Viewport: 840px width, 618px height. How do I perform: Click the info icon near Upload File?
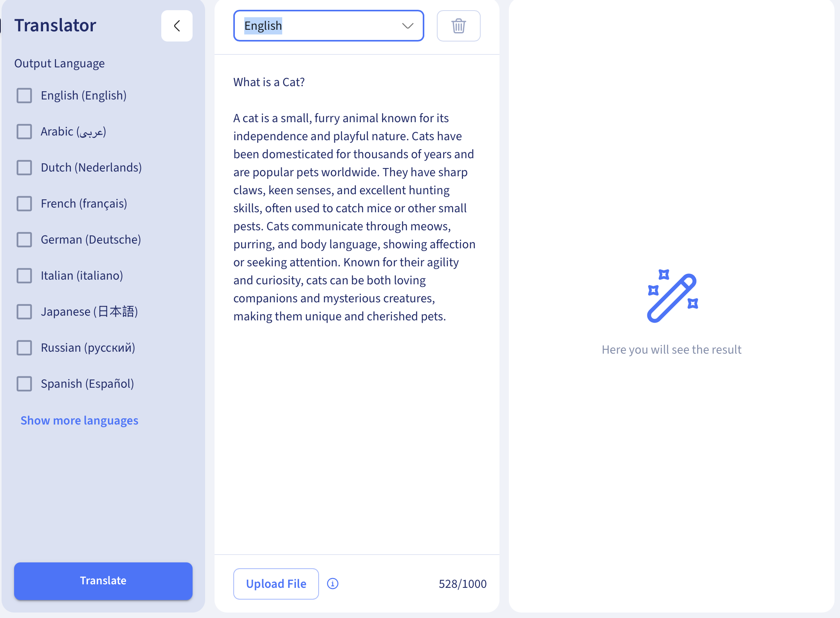click(333, 584)
